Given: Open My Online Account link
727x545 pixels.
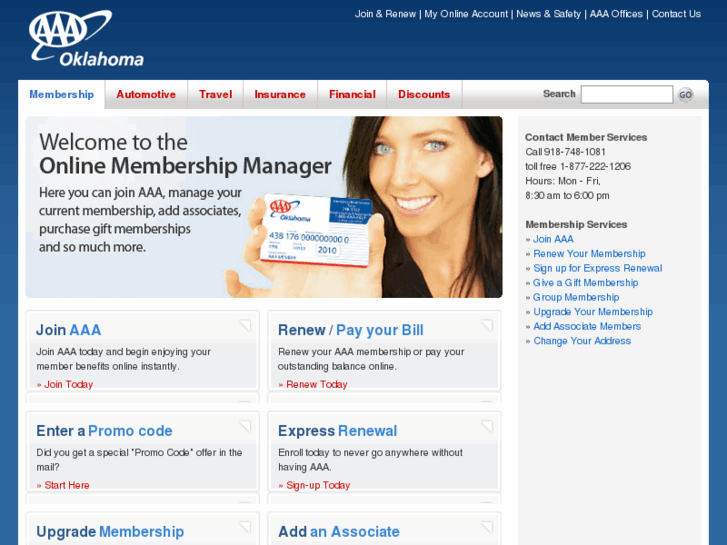Looking at the screenshot, I should click(466, 14).
